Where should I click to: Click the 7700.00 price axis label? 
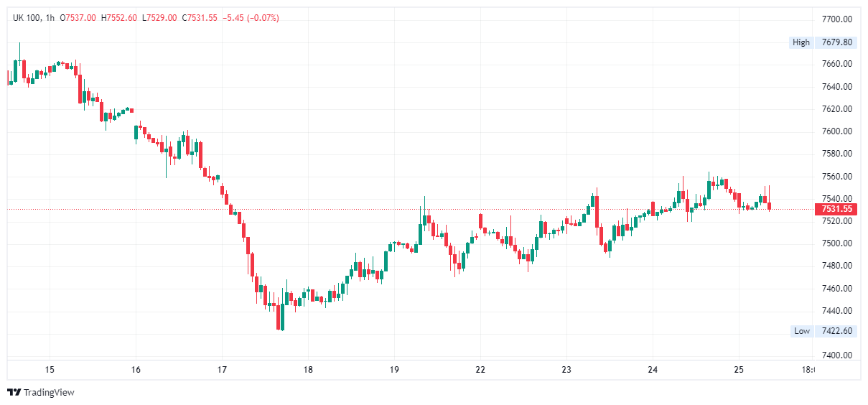coord(837,19)
